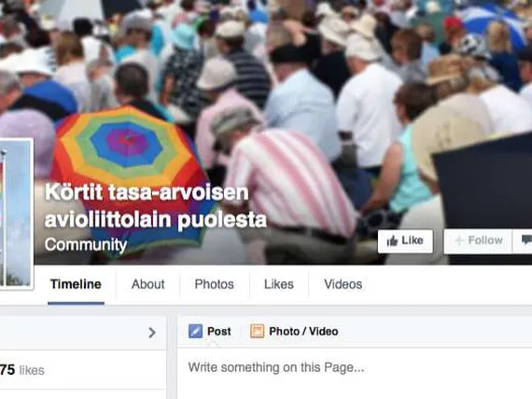The width and height of the screenshot is (532, 399).
Task: Like the community page
Action: [405, 241]
